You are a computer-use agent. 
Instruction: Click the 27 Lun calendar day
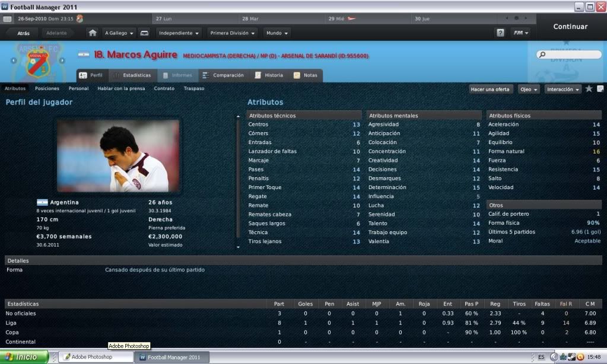(x=195, y=18)
